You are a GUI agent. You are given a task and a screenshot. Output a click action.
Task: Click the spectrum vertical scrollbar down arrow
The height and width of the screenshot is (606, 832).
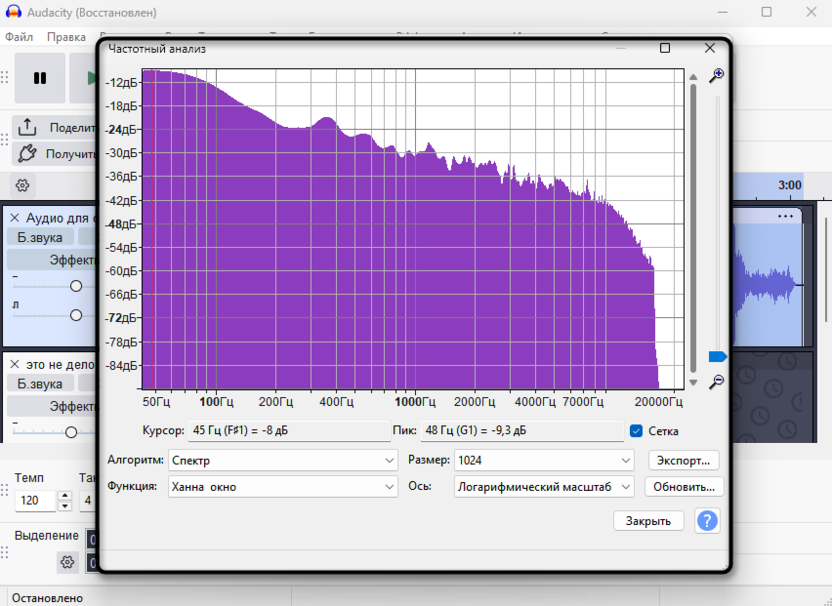click(x=693, y=382)
